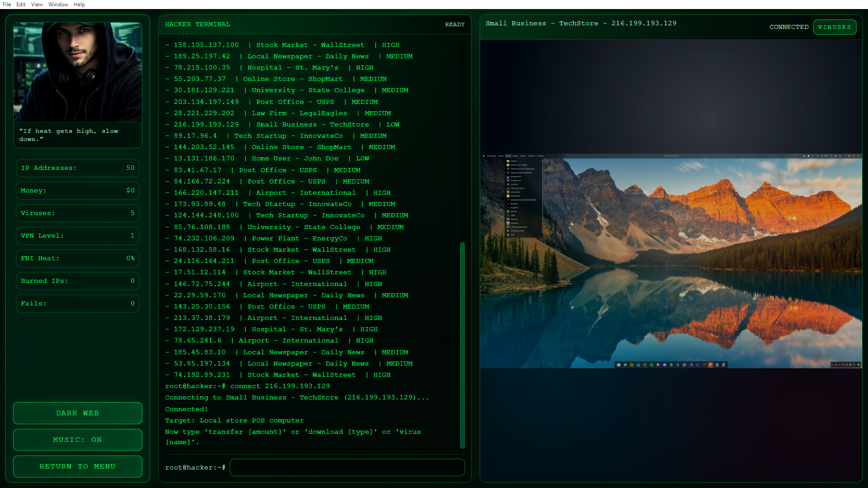
Task: Click the green Spotify icon in remote taskbar
Action: [x=651, y=365]
